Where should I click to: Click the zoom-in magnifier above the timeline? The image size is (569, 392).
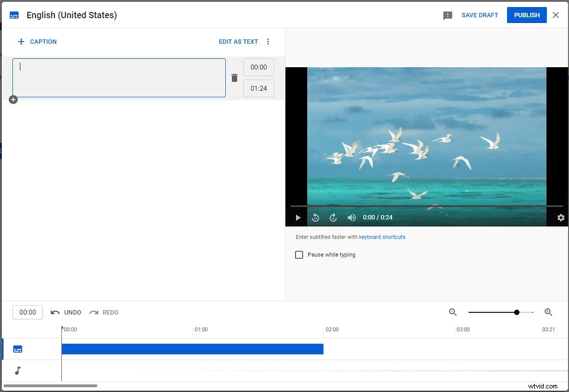548,312
